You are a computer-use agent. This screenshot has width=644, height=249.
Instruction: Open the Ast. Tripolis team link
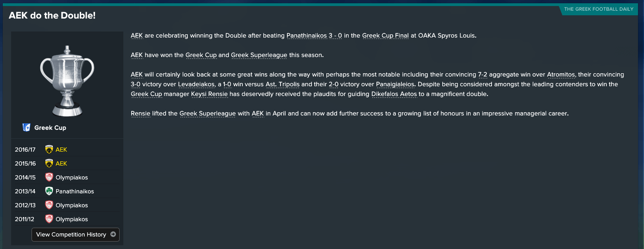tap(283, 84)
